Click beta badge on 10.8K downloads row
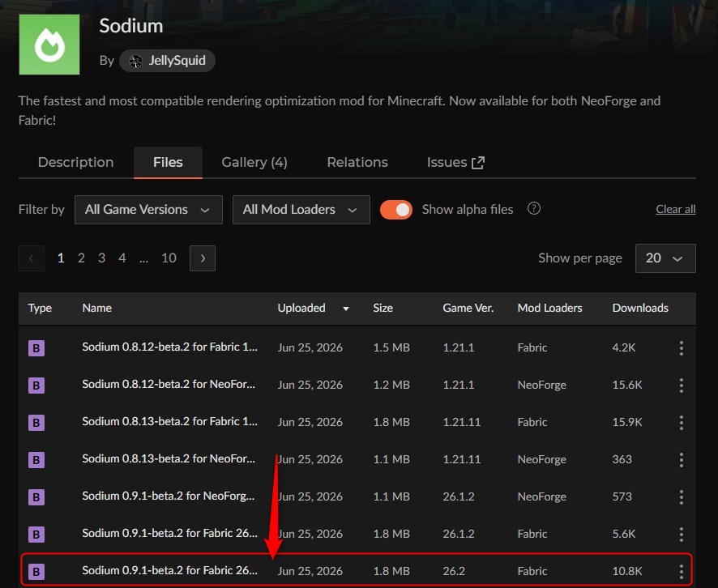The width and height of the screenshot is (718, 588). tap(36, 572)
